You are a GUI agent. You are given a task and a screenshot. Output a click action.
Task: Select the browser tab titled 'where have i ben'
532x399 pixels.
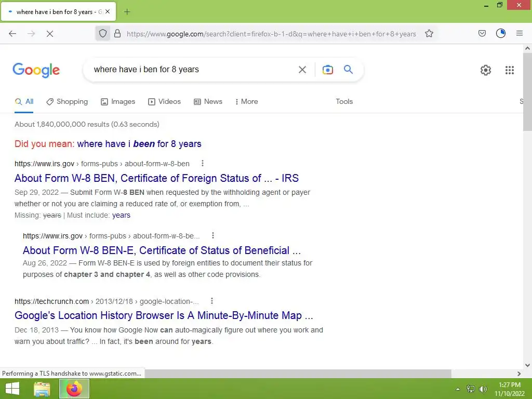pos(58,12)
